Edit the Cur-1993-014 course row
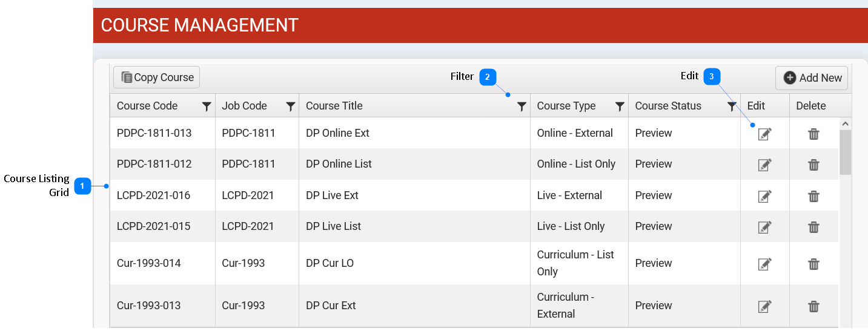Viewport: 868px width, 331px height. click(x=765, y=264)
